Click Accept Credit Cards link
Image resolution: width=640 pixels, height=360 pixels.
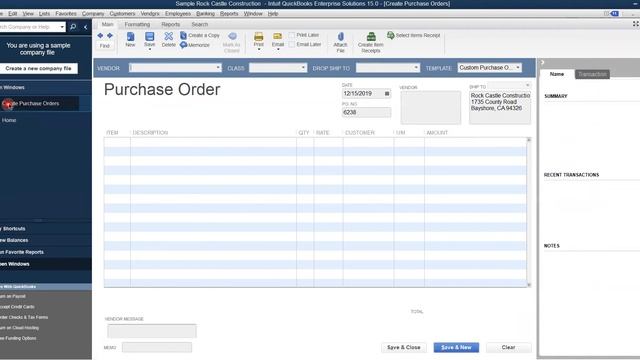(x=17, y=307)
